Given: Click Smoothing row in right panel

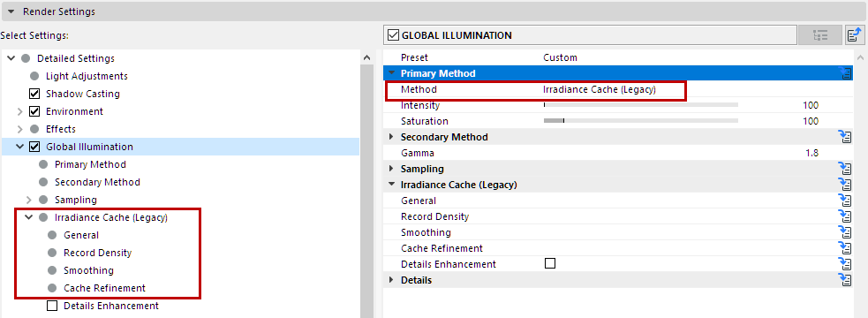Looking at the screenshot, I should coord(618,232).
